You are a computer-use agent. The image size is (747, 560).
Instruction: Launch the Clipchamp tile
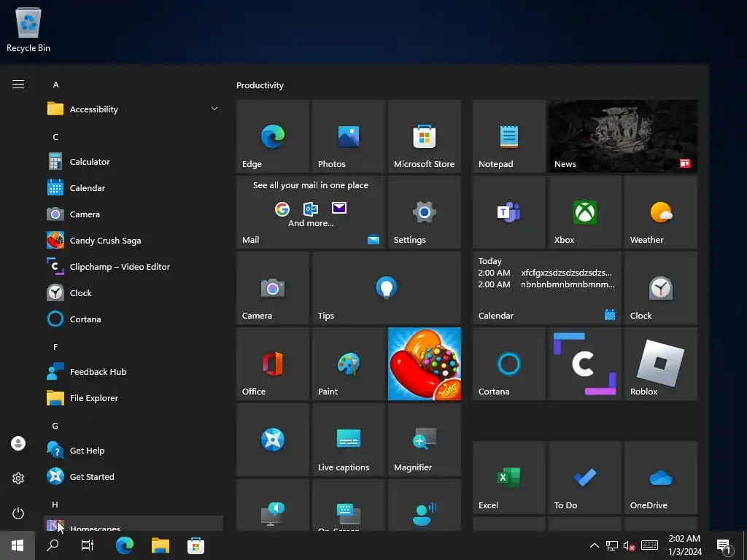[584, 364]
